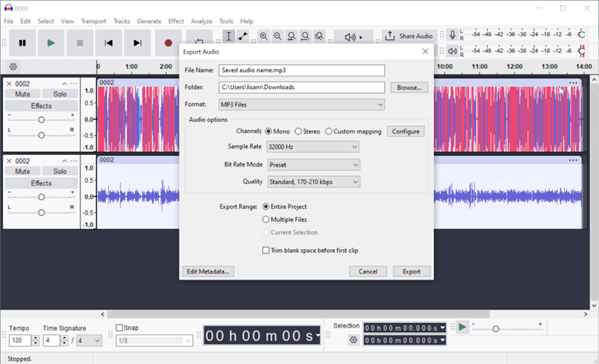
Task: Click the Edit Metadata... button
Action: [x=208, y=272]
